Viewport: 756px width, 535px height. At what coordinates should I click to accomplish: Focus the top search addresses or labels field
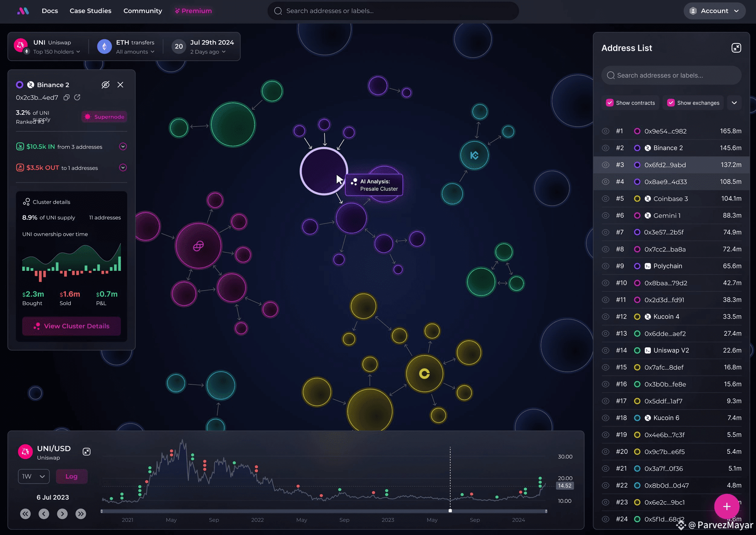tap(393, 11)
